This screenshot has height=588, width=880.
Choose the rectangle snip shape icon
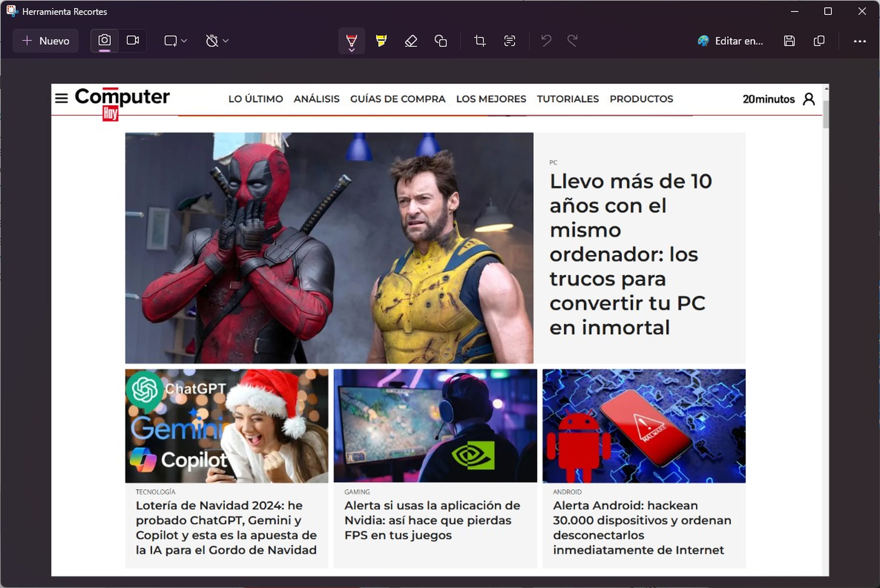click(x=170, y=41)
